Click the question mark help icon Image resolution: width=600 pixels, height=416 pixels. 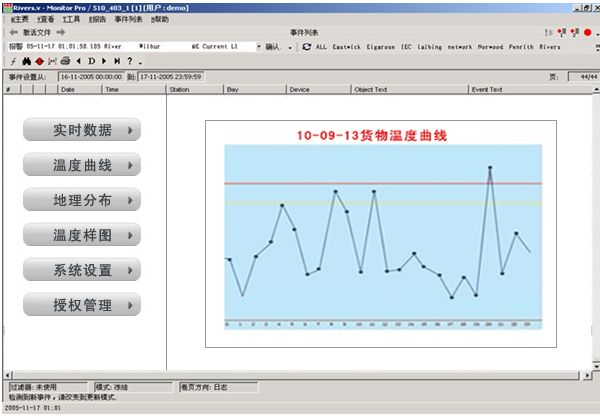tap(129, 61)
